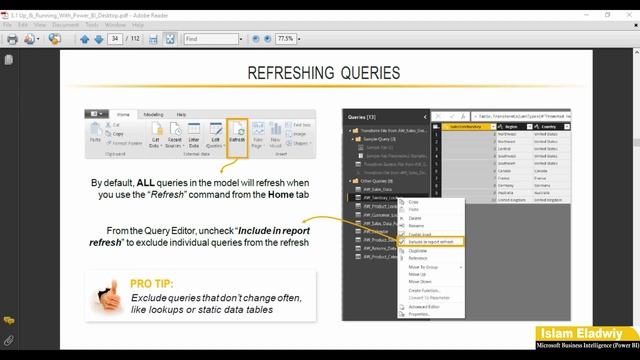Open the Comments panel icon in left sidebar
This screenshot has width=640, height=360.
9,320
